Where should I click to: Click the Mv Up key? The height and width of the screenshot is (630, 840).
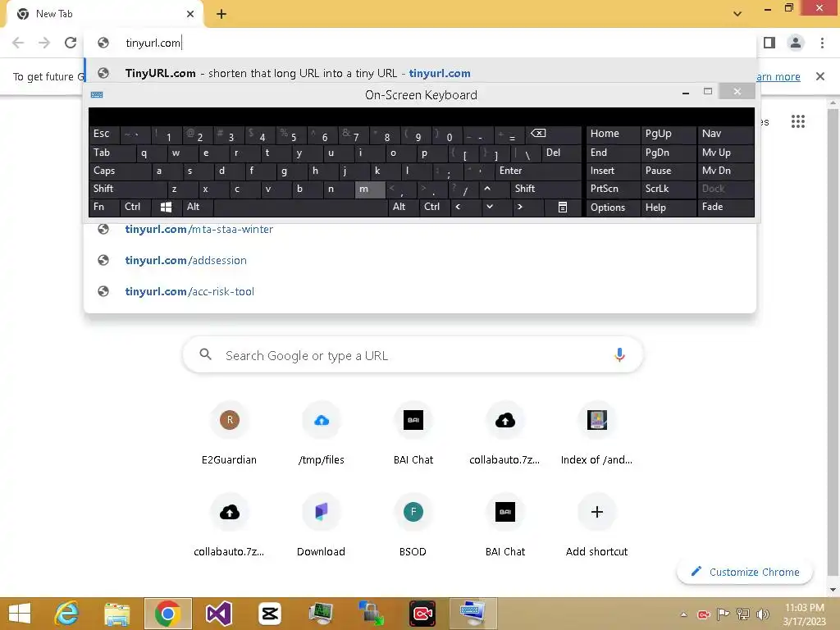tap(725, 153)
